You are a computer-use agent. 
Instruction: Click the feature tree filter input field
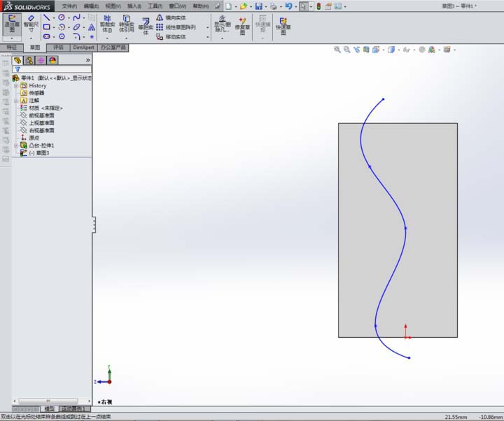coord(52,69)
